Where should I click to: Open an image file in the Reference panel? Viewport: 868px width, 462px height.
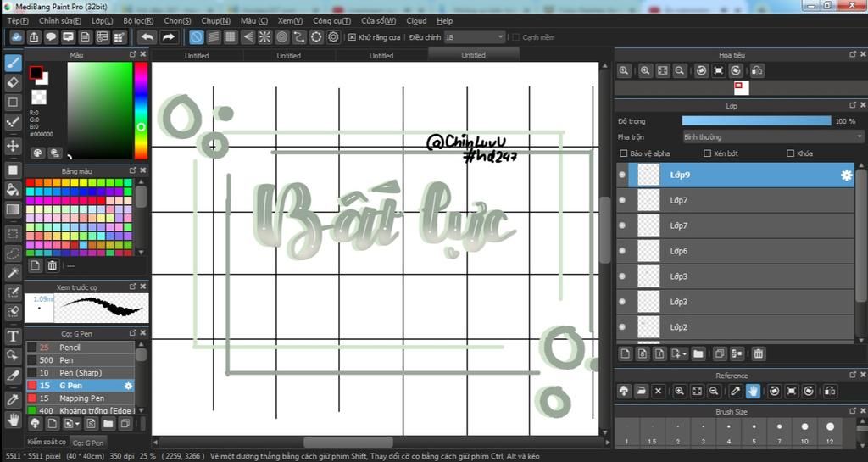pos(641,391)
